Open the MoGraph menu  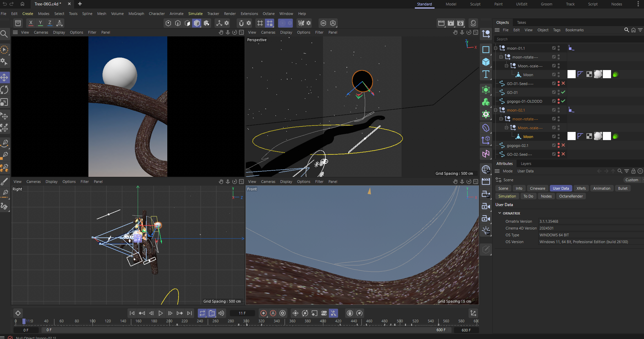(136, 14)
